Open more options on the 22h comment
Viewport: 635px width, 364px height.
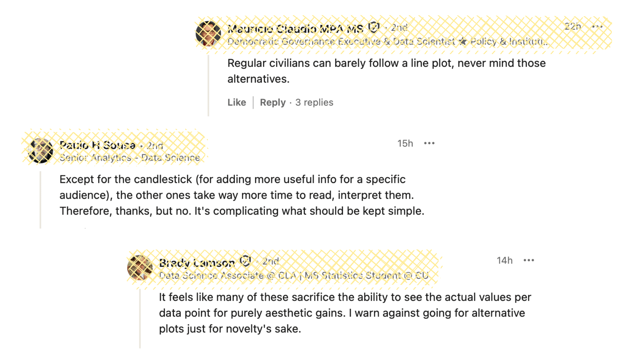[x=597, y=27]
